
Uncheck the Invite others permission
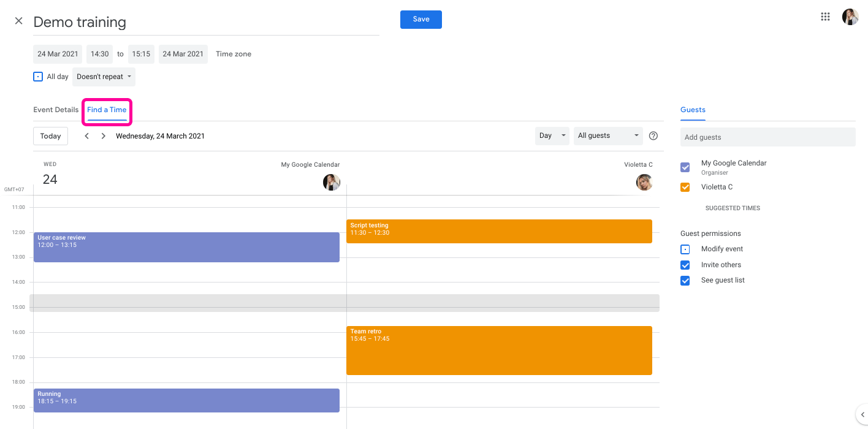point(685,265)
